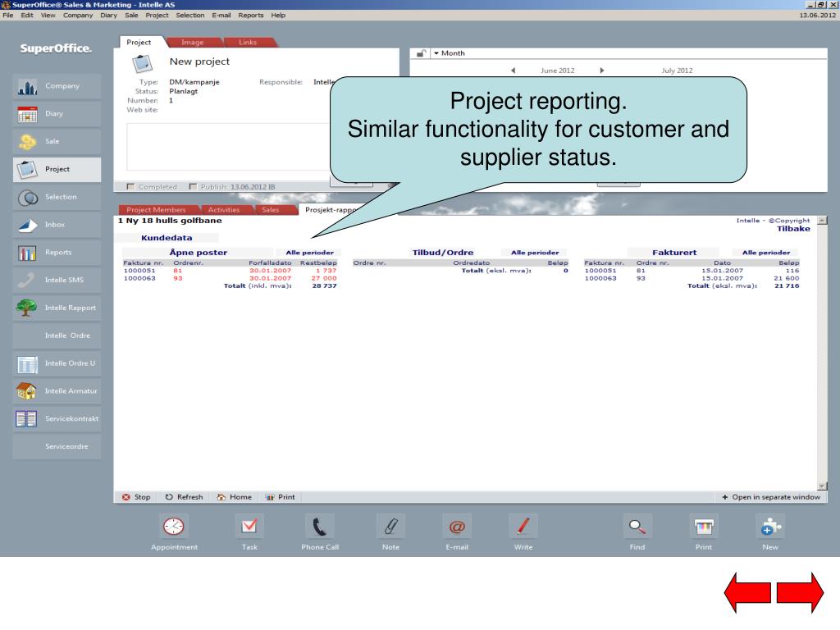840x630 pixels.
Task: Open the Intelle Ordre sidebar button
Action: click(x=57, y=336)
